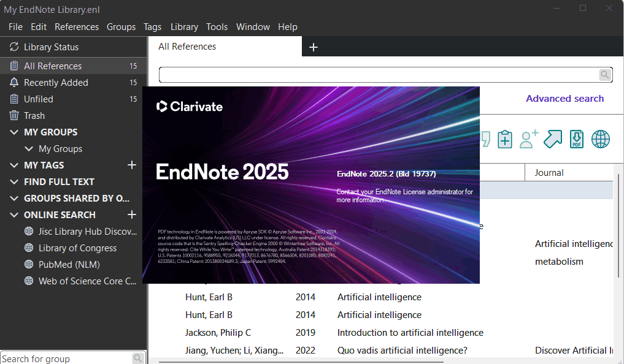Screen dimensions: 624x364
Task: Click the export arrow icon in toolbar
Action: [553, 140]
